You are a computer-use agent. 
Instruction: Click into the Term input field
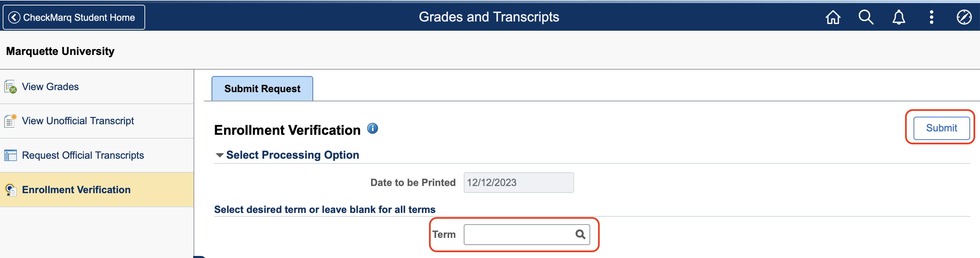pyautogui.click(x=519, y=234)
